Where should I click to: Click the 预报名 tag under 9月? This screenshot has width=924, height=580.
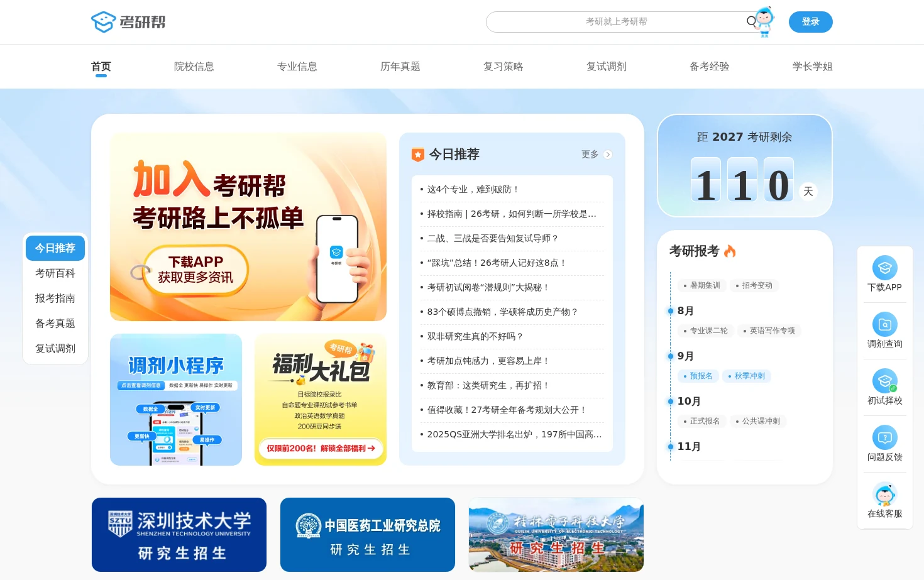pos(698,376)
